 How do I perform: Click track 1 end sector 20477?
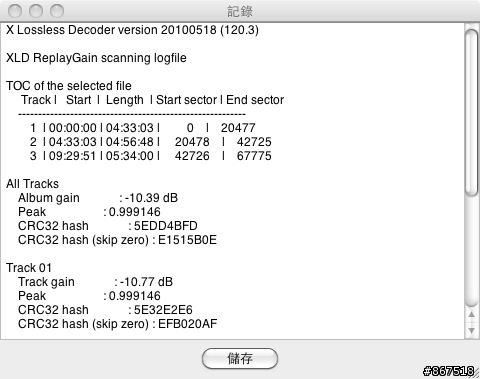238,128
